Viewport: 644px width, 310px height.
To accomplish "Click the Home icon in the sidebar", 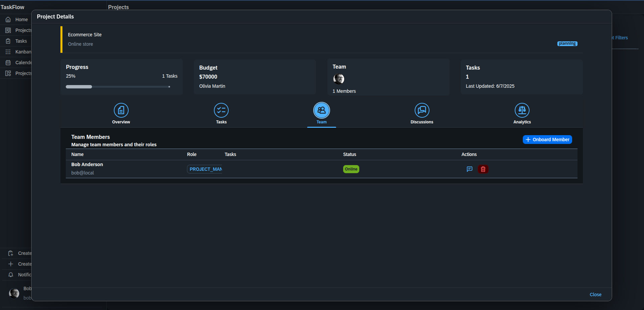I will [x=8, y=20].
